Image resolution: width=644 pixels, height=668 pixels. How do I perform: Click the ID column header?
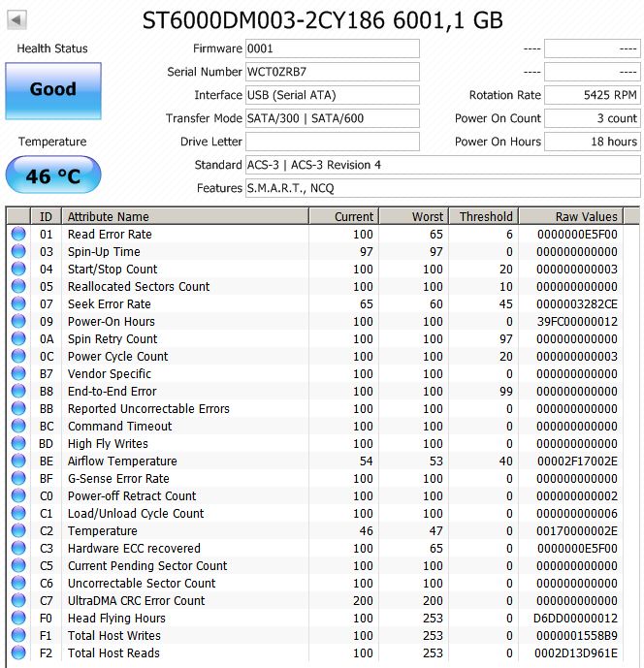tap(46, 216)
